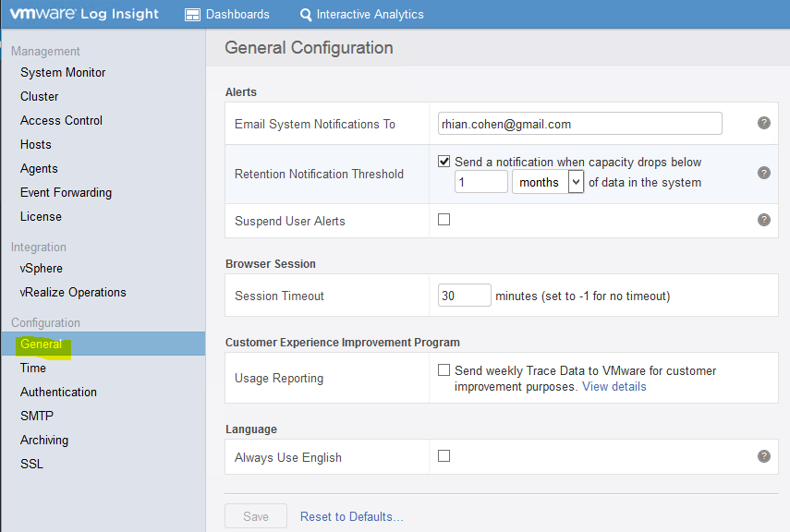
Task: Open vRealize Operations integration
Action: pos(73,292)
